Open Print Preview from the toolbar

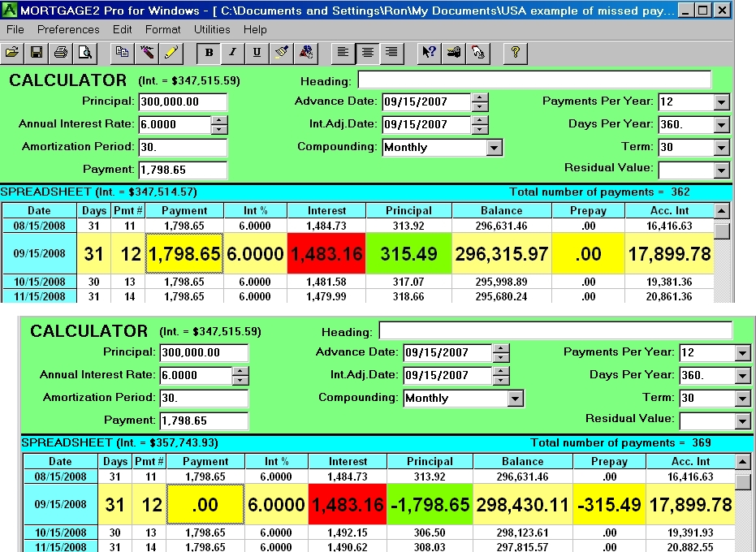tap(84, 53)
